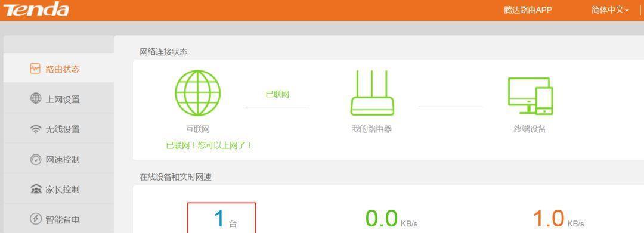Screen dimensions: 644x233
Task: Click the Tenda logo
Action: pos(36,10)
